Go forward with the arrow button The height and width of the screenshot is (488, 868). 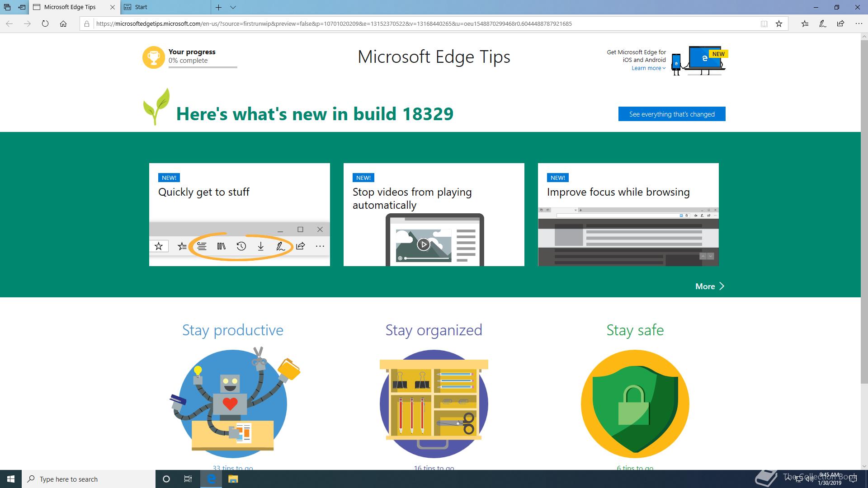(27, 24)
